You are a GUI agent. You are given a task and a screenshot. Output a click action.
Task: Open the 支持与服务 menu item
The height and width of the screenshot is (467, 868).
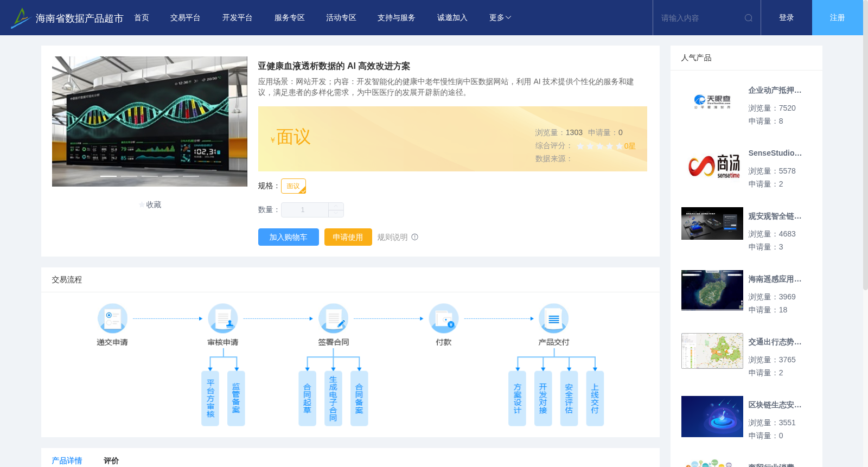pyautogui.click(x=397, y=18)
